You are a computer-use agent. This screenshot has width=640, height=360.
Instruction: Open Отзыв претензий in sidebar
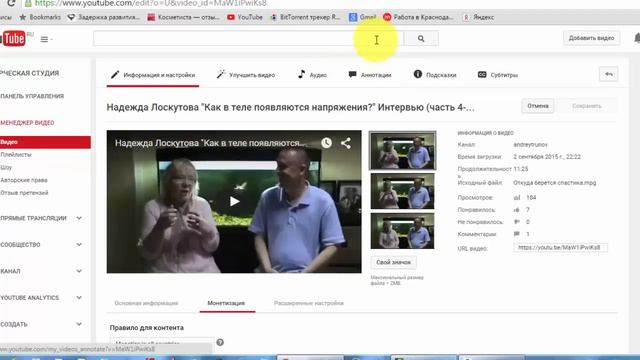(24, 193)
